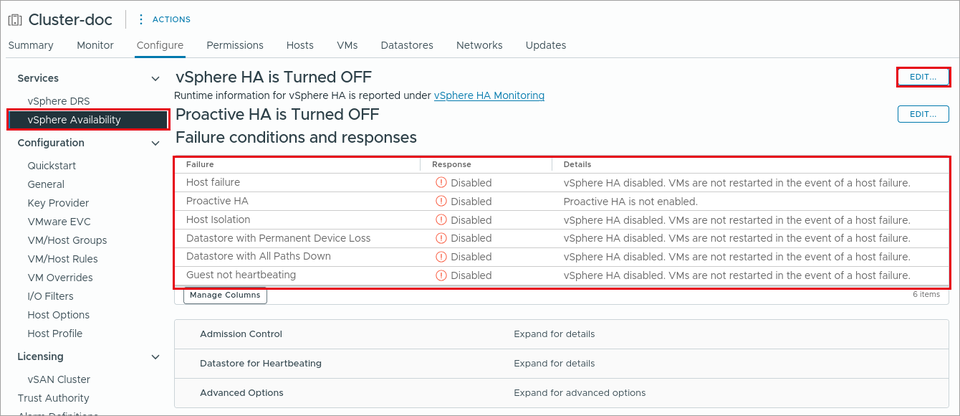The height and width of the screenshot is (416, 960).
Task: Select the Host Isolation row label
Action: click(x=218, y=219)
